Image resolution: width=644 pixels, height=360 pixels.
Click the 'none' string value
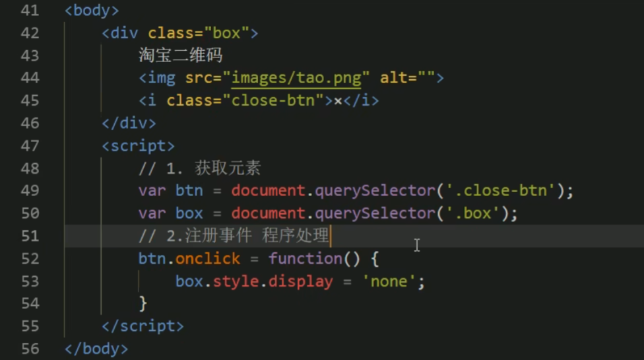click(389, 281)
